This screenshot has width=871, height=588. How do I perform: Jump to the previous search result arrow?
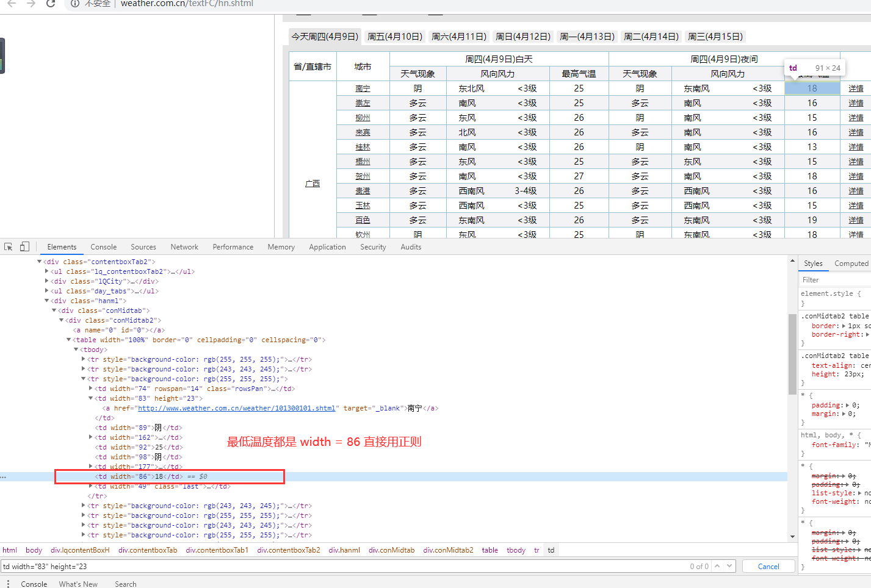(718, 566)
